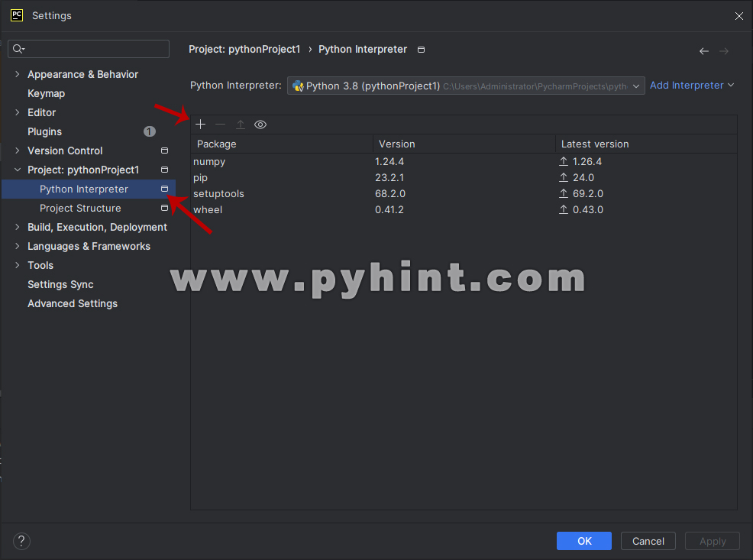Click in the settings search field
This screenshot has height=560, width=753.
[x=89, y=48]
